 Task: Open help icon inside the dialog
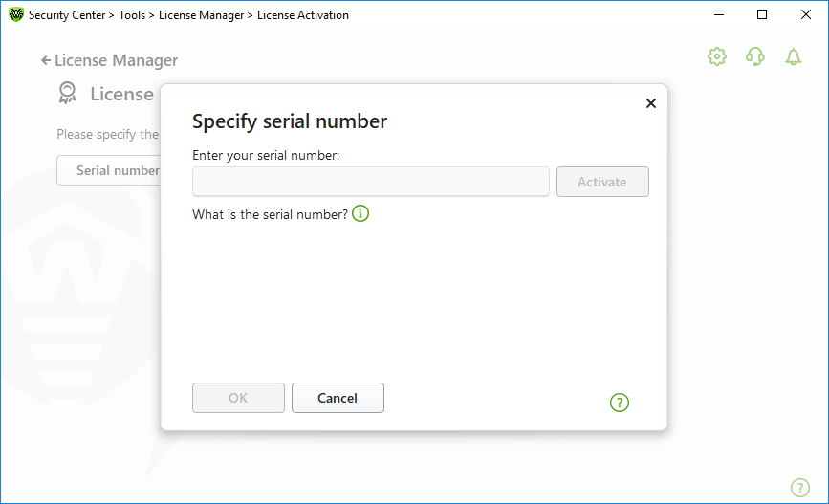619,403
